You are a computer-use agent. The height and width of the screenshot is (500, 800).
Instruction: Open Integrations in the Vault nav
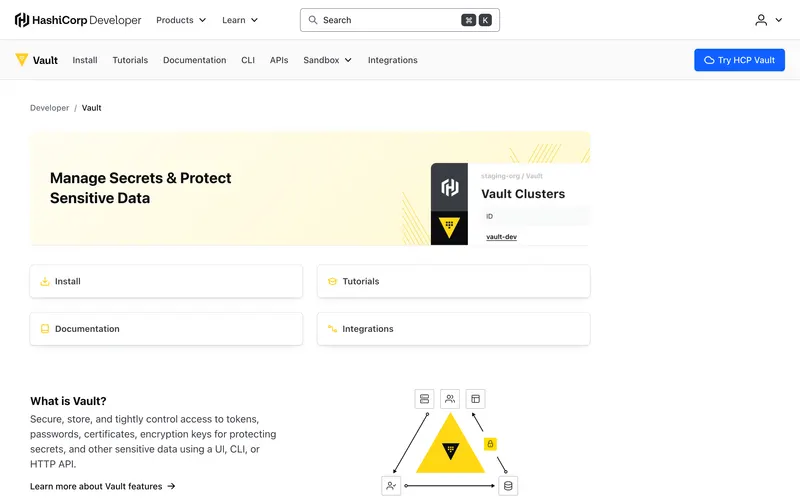392,60
